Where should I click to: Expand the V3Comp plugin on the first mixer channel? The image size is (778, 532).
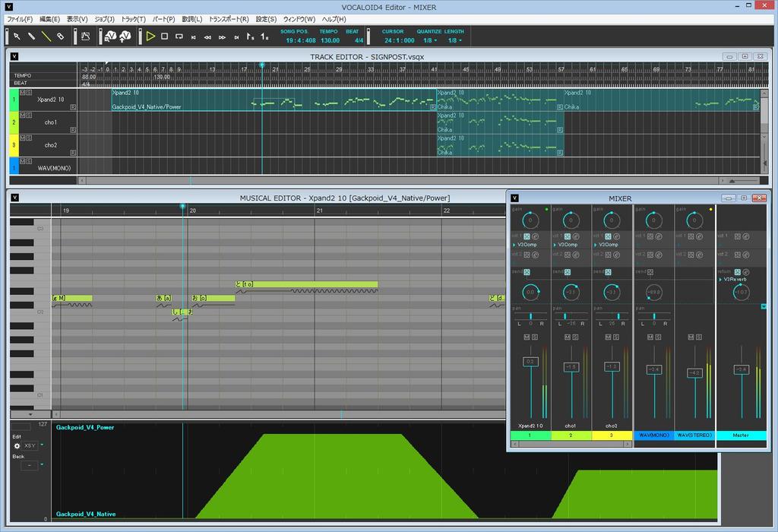click(x=514, y=245)
